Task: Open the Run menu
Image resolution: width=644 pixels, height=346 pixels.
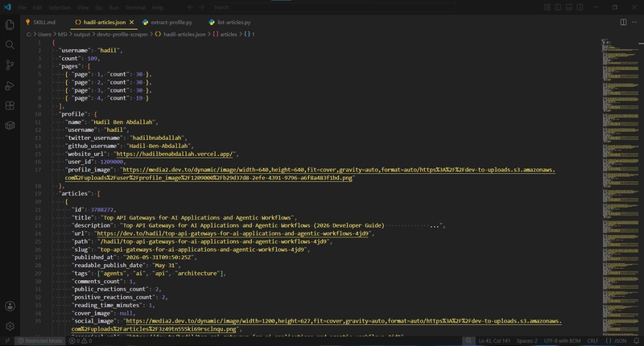Action: (114, 7)
